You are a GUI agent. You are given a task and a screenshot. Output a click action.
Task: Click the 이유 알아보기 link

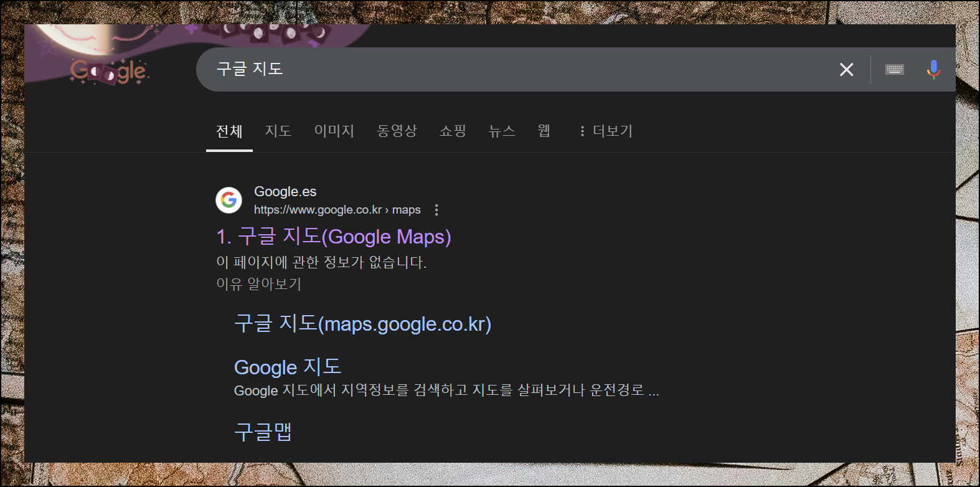[259, 284]
